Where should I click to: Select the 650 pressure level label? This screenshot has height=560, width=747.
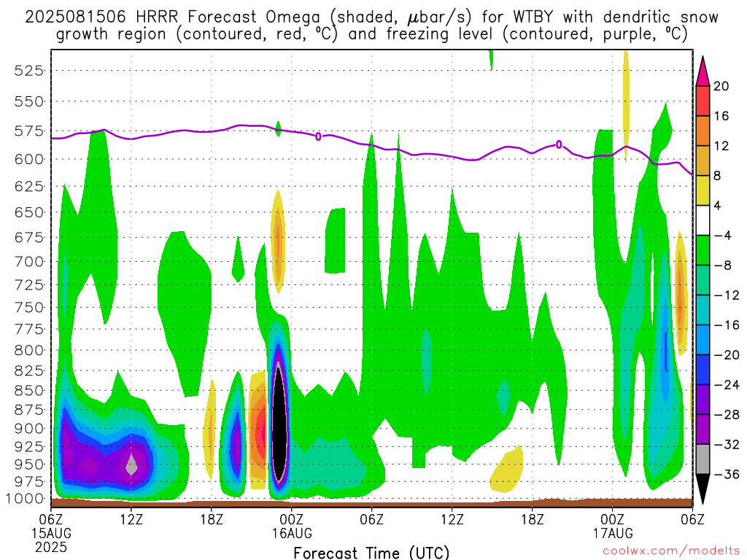(x=29, y=212)
